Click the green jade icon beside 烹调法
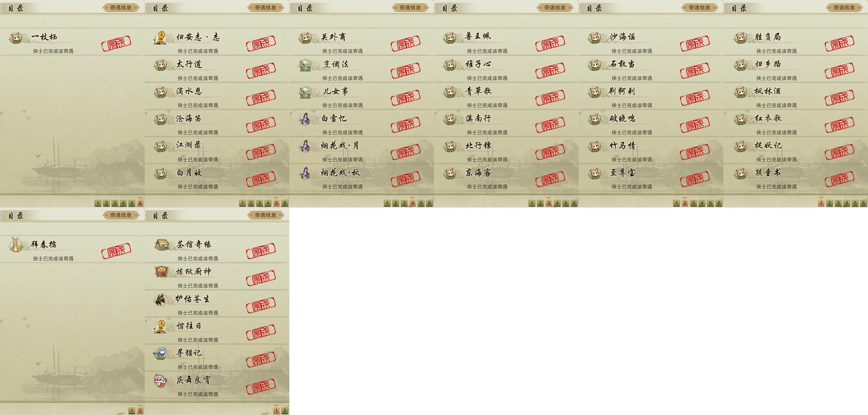The image size is (868, 415). [305, 65]
